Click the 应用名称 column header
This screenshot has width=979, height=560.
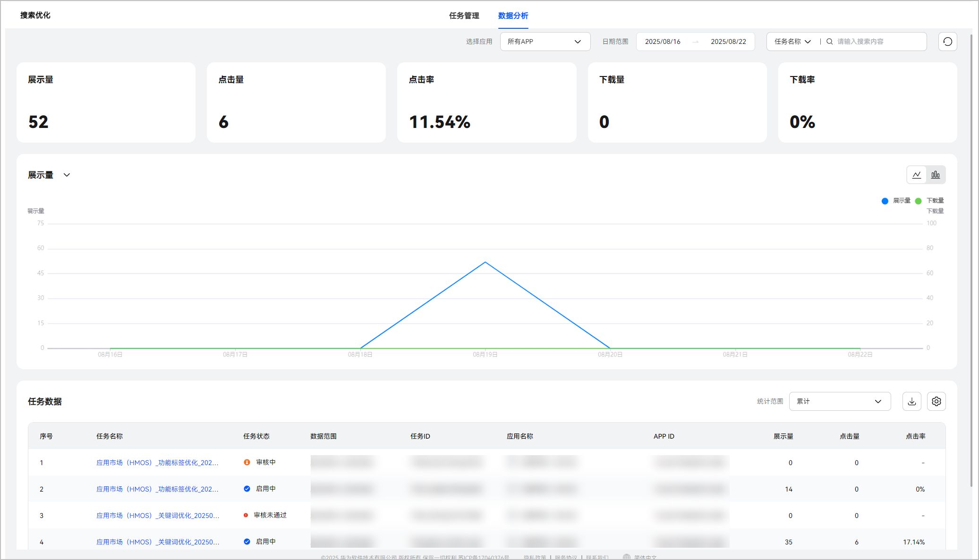519,436
